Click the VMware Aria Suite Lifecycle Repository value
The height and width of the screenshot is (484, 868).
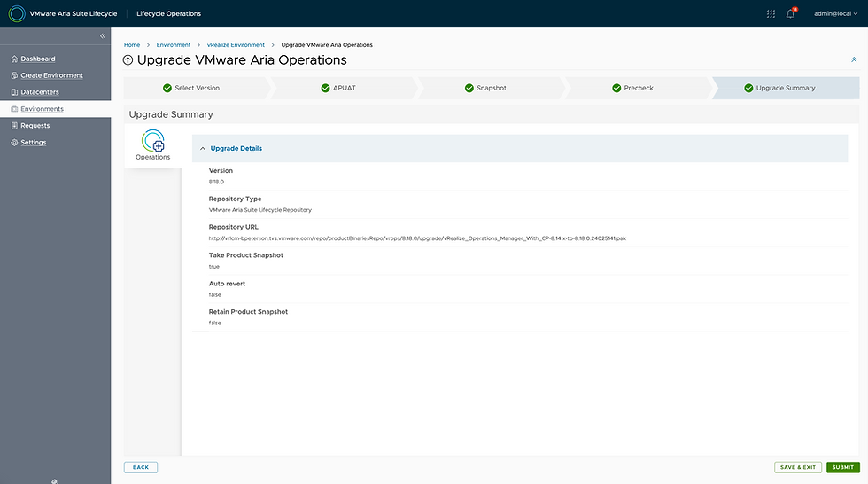coord(260,210)
